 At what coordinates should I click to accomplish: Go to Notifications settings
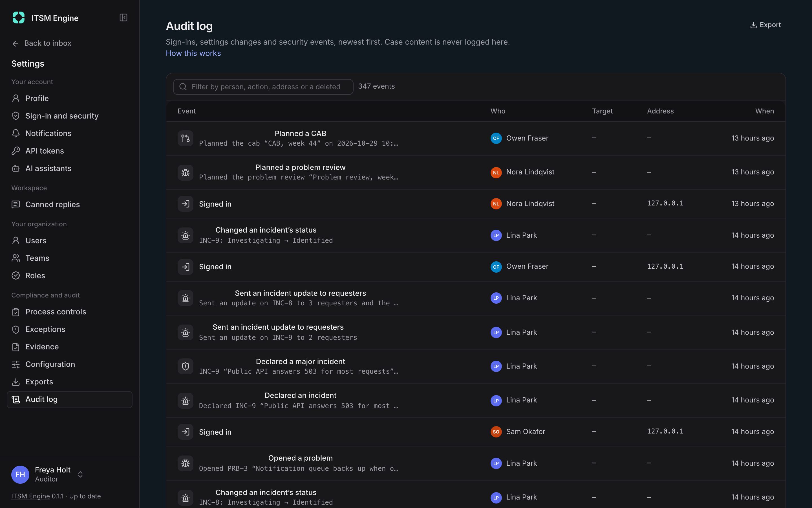click(69, 133)
